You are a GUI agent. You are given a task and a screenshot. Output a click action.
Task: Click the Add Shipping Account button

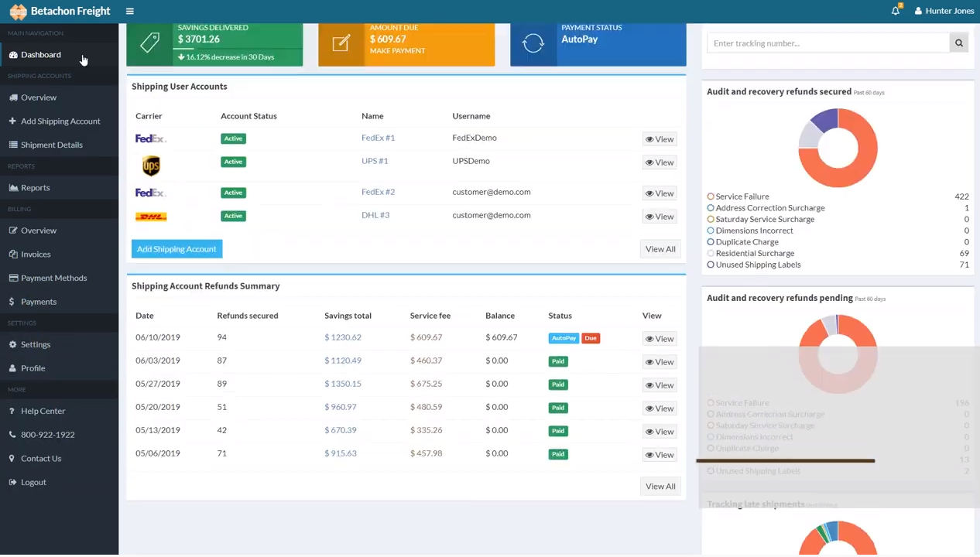coord(176,248)
